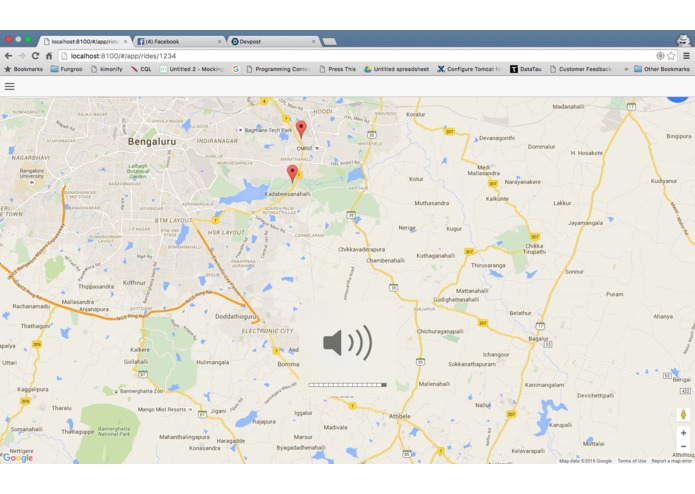
Task: Reload the current page
Action: (x=35, y=56)
